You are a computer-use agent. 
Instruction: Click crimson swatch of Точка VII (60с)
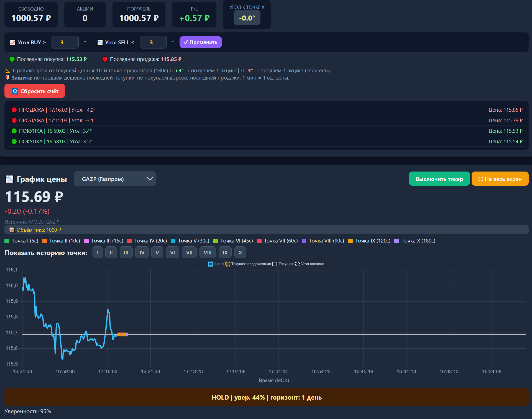[259, 241]
